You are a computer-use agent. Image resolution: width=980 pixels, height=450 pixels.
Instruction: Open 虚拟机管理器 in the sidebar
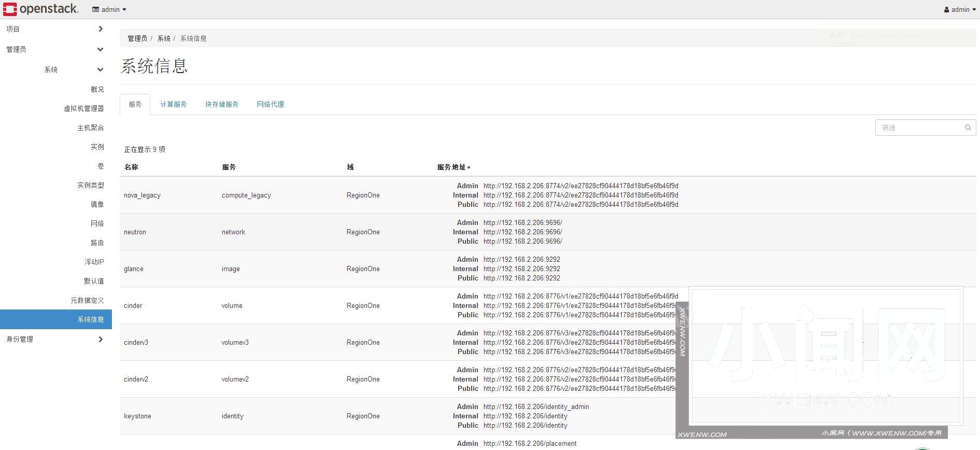tap(84, 108)
